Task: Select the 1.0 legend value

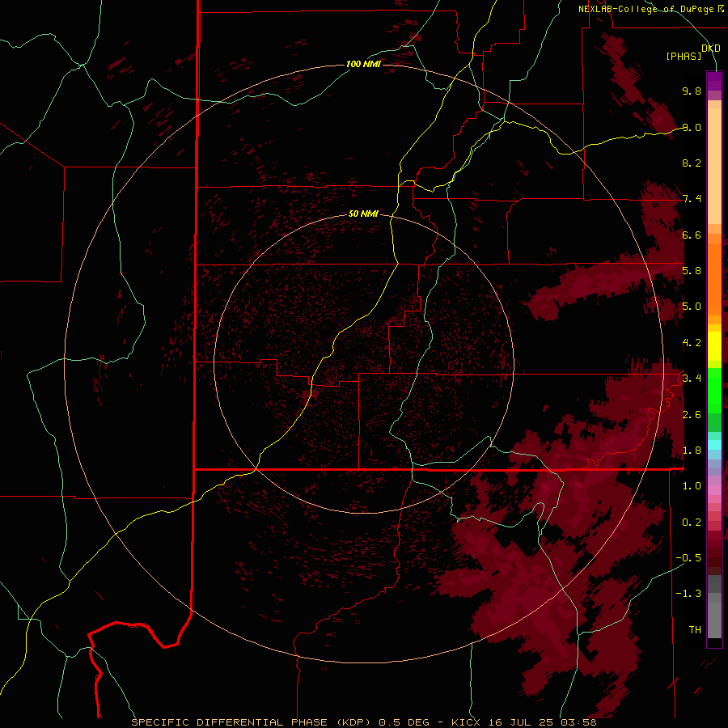Action: [692, 486]
